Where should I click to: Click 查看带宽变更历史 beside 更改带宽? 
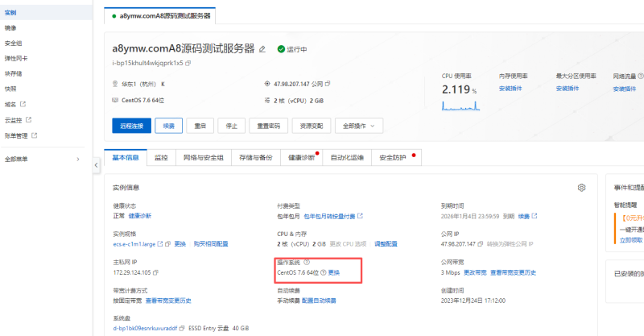(x=513, y=272)
